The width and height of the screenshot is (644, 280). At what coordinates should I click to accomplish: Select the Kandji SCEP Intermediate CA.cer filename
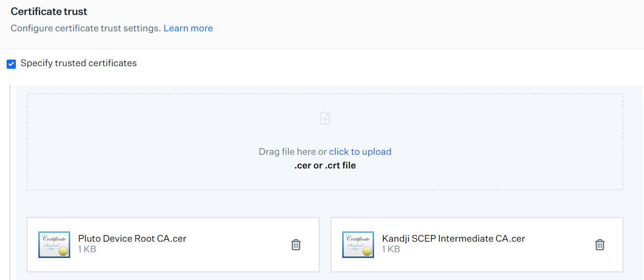pos(453,239)
